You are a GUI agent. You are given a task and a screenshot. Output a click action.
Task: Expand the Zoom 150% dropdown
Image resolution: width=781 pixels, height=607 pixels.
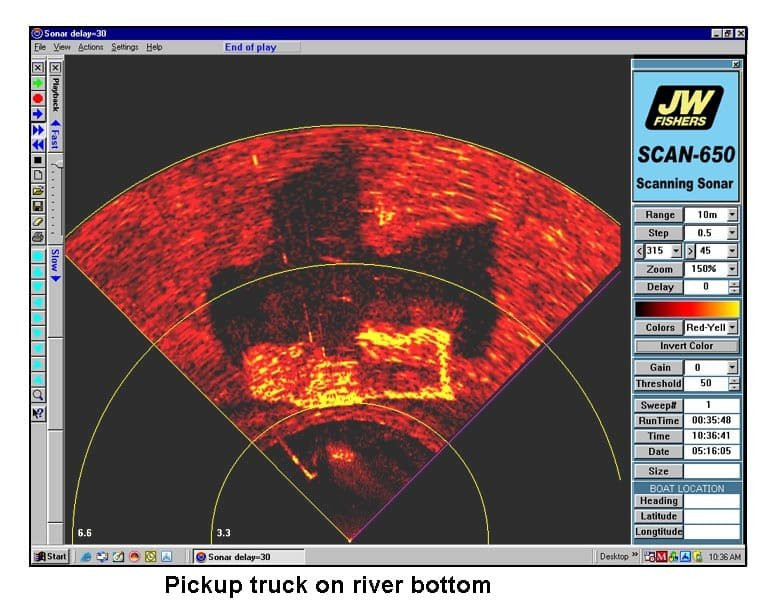(x=732, y=269)
